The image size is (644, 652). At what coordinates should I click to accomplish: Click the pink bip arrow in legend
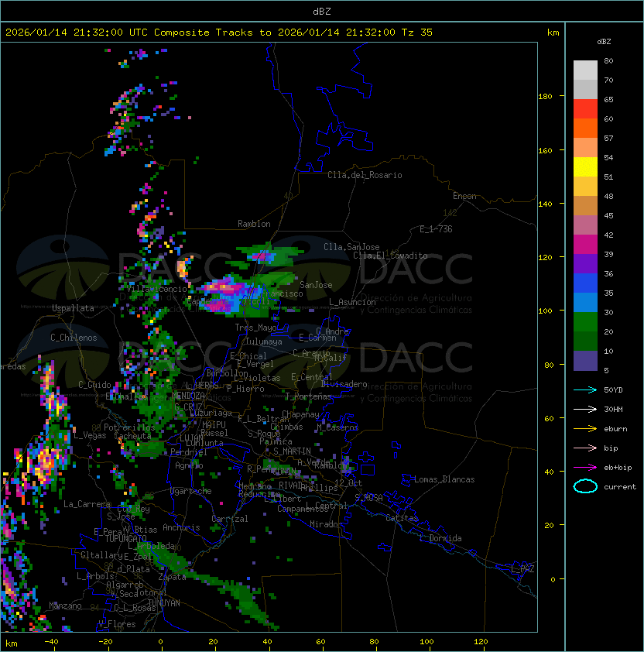585,448
